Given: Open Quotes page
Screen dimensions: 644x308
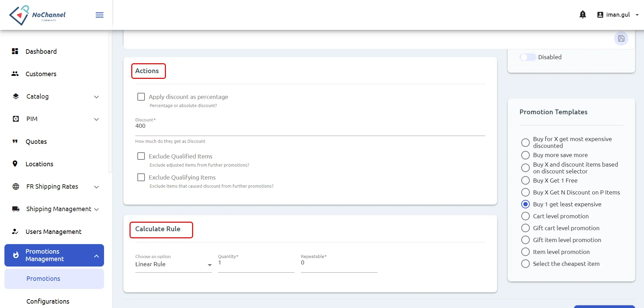Looking at the screenshot, I should [36, 141].
